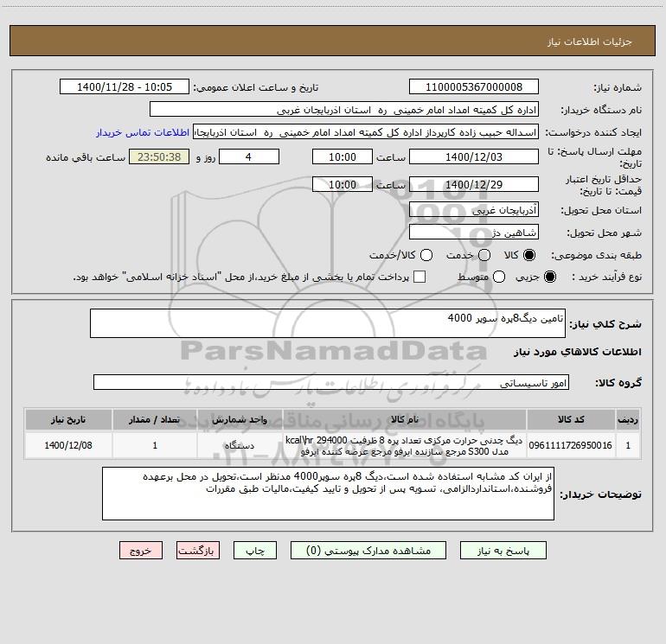
Task: Click the ایجاد کننده درخواست field
Action: tap(366, 132)
